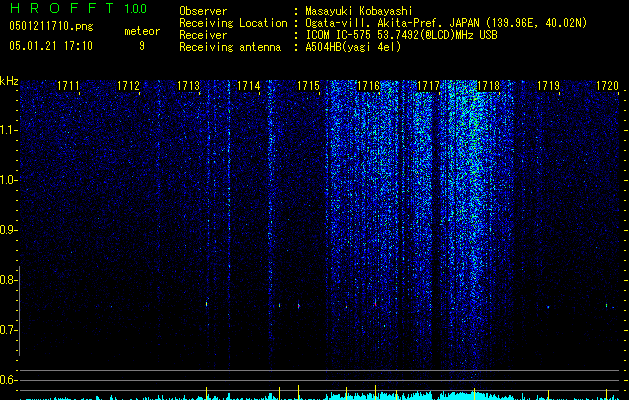Click the 0.6 kHz axis label
This screenshot has height=400, width=629.
click(8, 380)
